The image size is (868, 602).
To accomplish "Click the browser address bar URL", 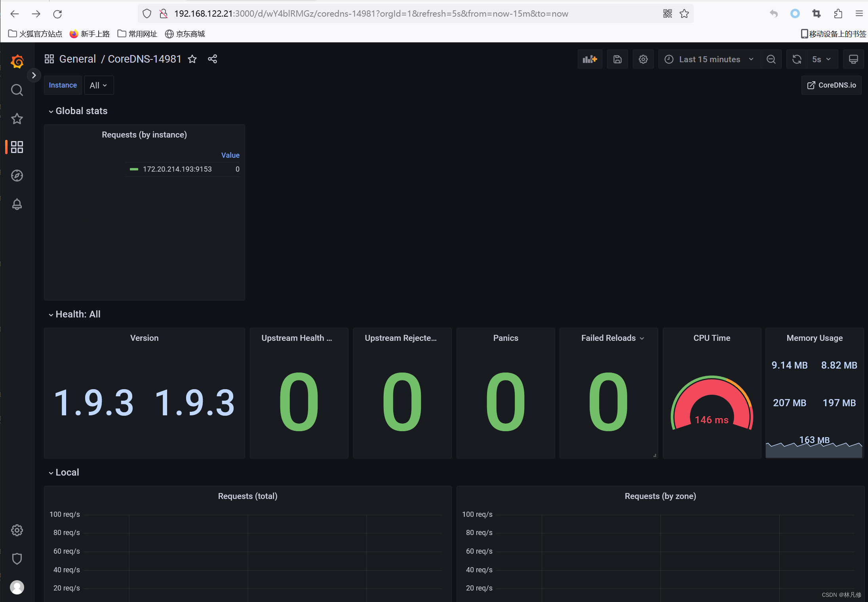I will tap(371, 14).
